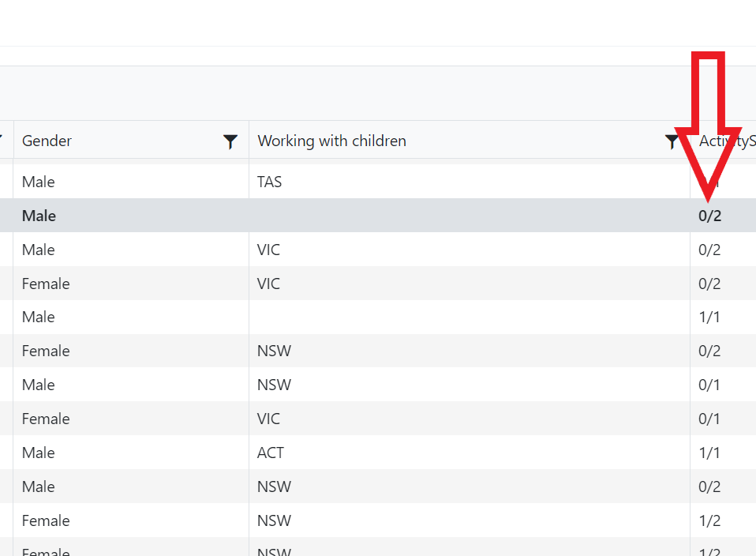Select Male cell in the NSW 0/2 row
The height and width of the screenshot is (556, 756).
click(39, 486)
